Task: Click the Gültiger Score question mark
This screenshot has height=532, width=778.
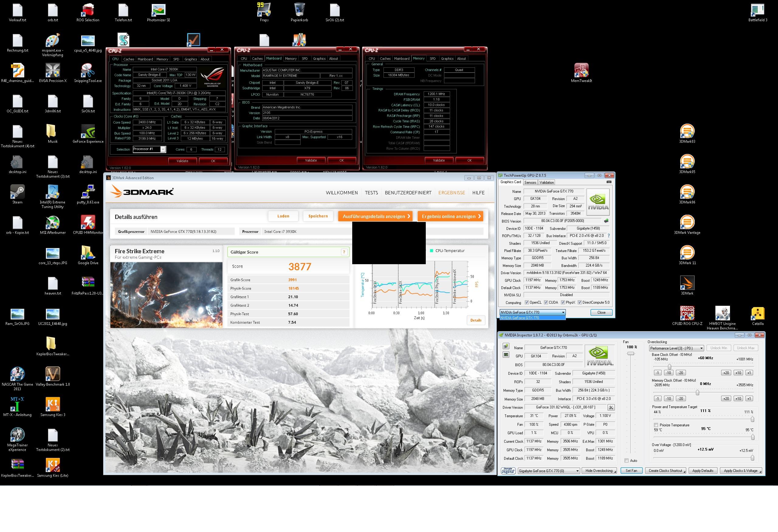Action: (344, 252)
